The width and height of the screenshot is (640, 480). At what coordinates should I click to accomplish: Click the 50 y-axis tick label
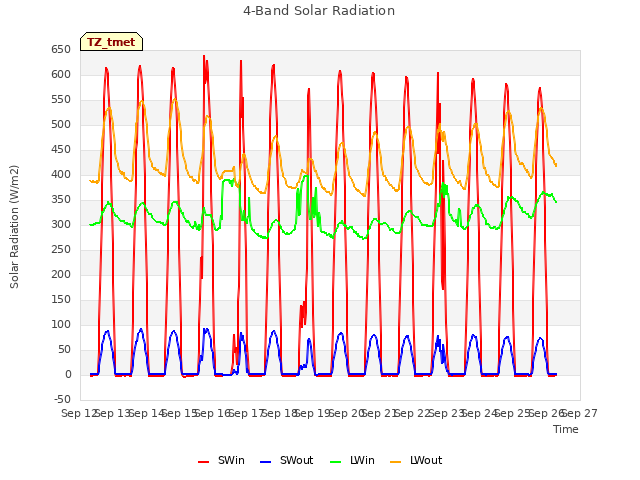pyautogui.click(x=64, y=350)
